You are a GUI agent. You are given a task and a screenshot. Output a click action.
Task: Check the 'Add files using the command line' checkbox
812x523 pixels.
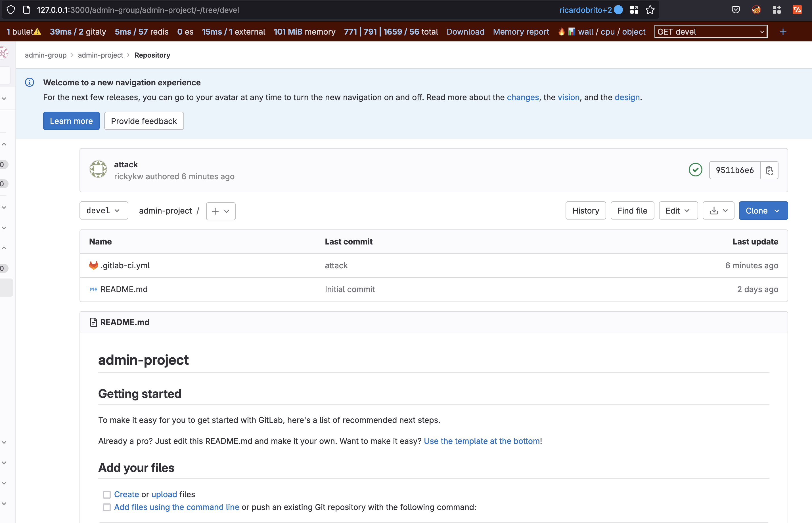(x=107, y=507)
